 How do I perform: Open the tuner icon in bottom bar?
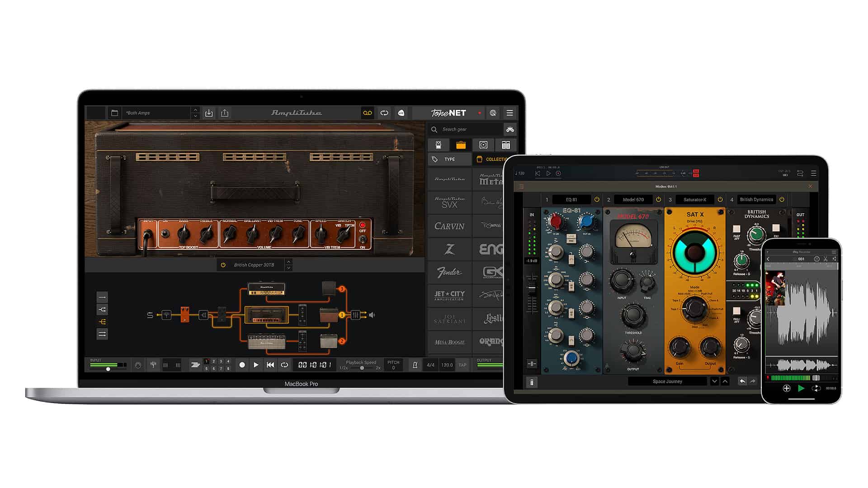153,365
